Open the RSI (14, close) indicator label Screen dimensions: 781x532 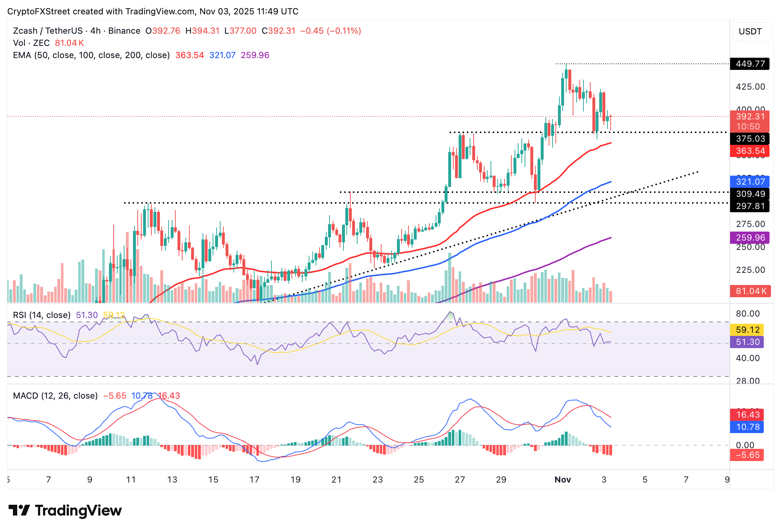(41, 315)
